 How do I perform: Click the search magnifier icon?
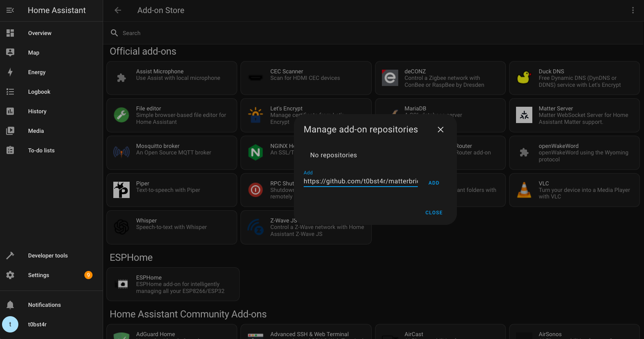(x=114, y=33)
